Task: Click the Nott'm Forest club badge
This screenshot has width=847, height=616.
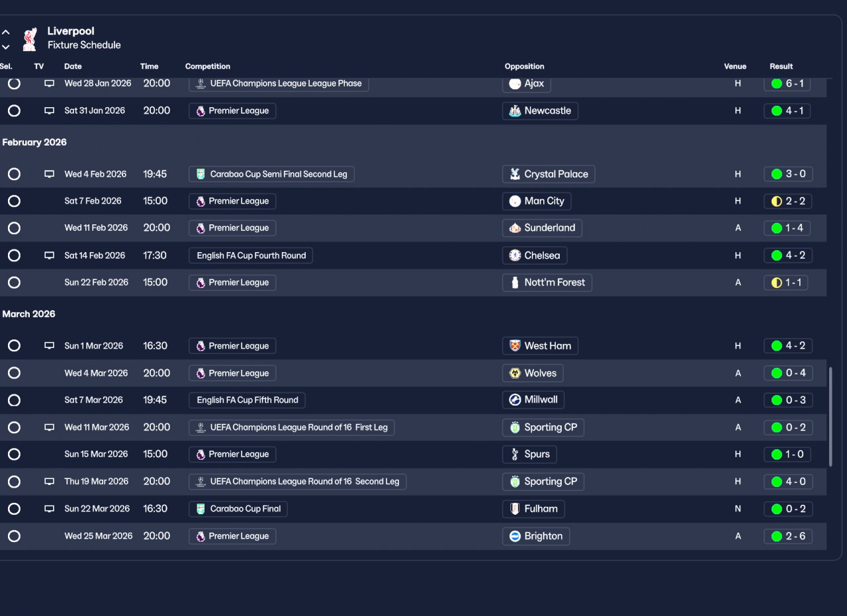Action: (x=515, y=283)
